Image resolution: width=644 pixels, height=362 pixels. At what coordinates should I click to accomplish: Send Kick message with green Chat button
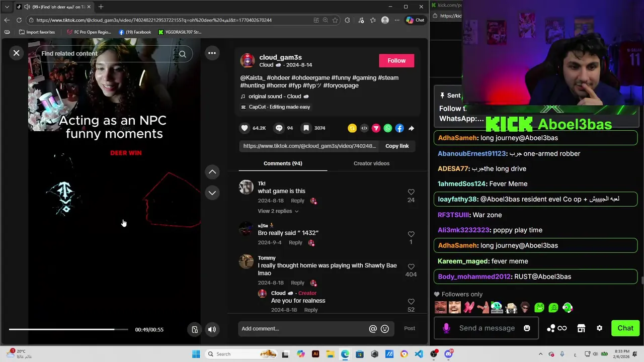click(625, 328)
